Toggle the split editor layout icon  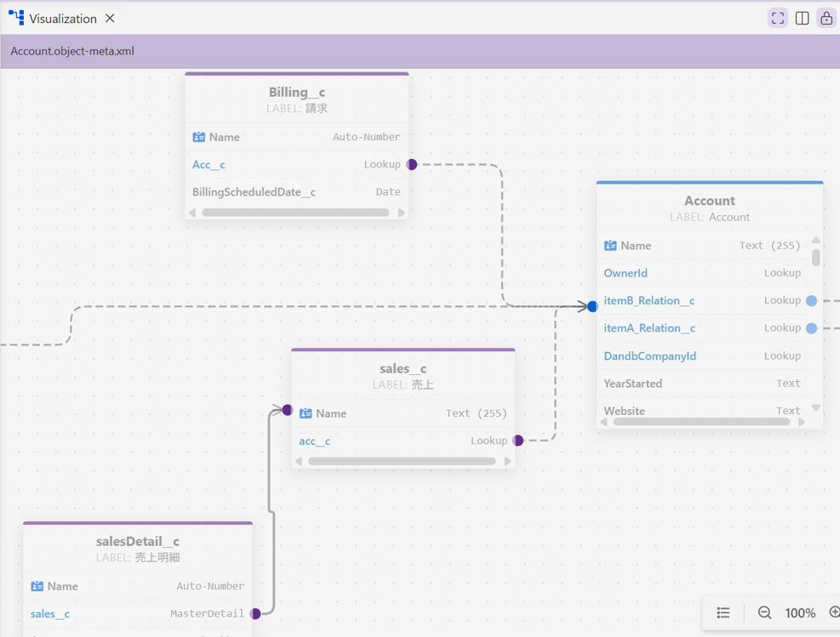click(802, 18)
